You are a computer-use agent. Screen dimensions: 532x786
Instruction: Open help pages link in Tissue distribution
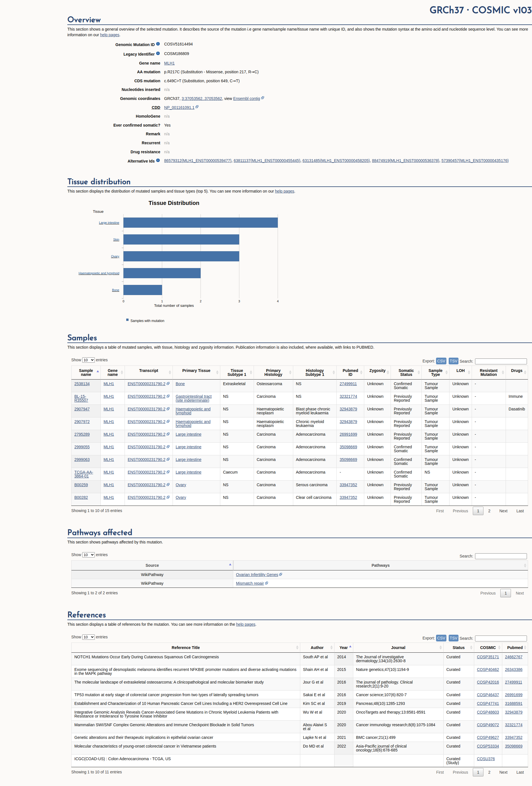pyautogui.click(x=284, y=191)
